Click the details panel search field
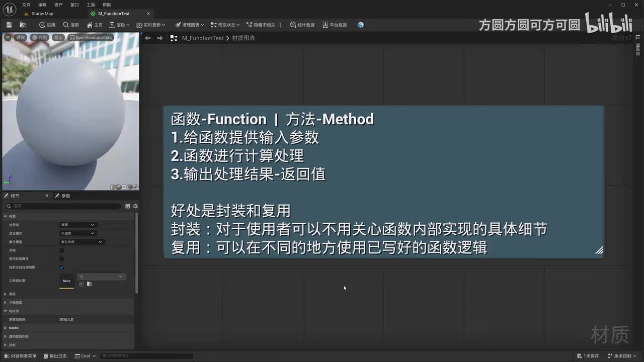 63,206
